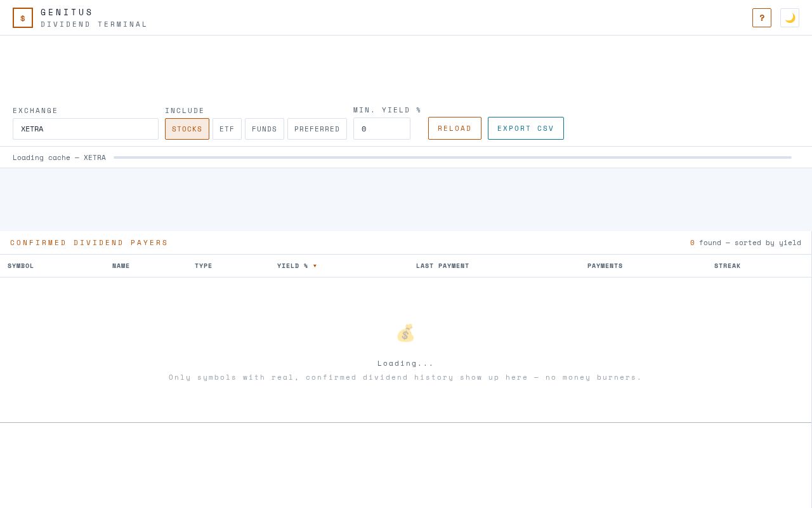The width and height of the screenshot is (812, 508).
Task: Open the help question mark button
Action: coord(762,18)
